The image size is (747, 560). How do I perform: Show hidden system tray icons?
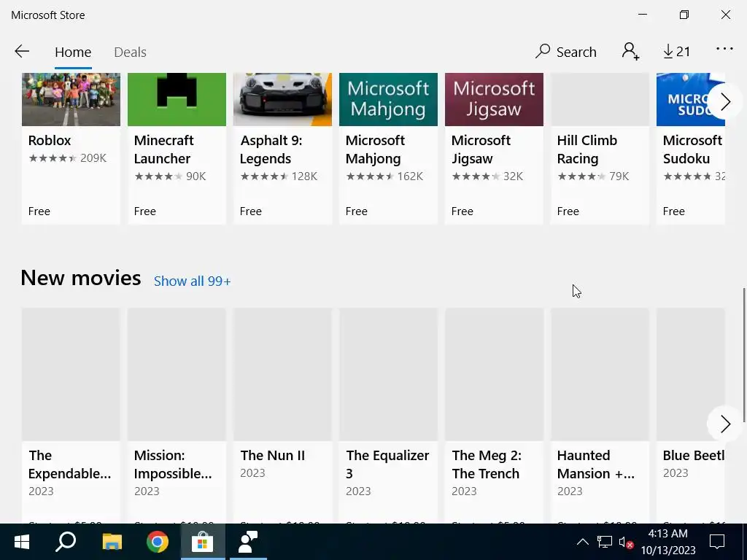[583, 542]
